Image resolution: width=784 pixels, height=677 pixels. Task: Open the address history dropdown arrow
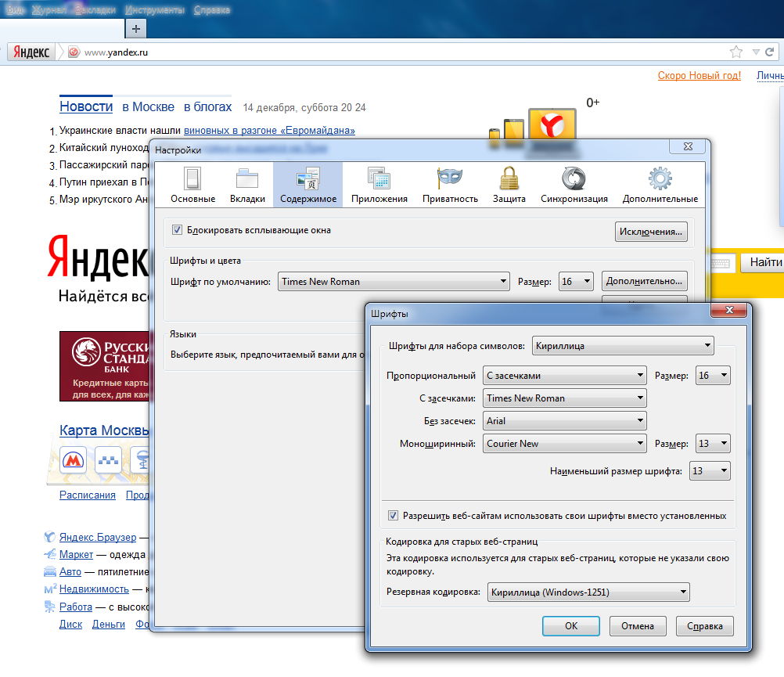tap(756, 52)
